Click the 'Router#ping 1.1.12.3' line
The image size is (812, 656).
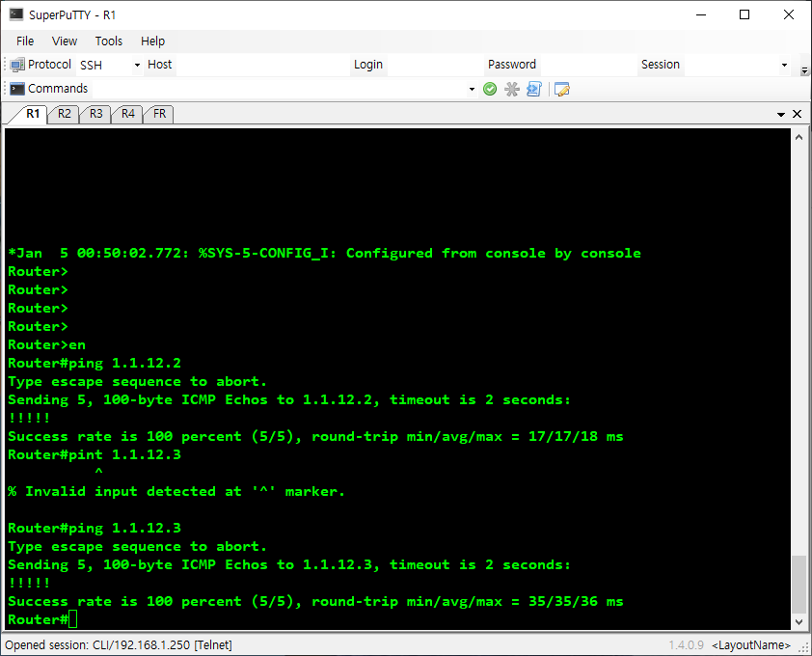[x=95, y=528]
